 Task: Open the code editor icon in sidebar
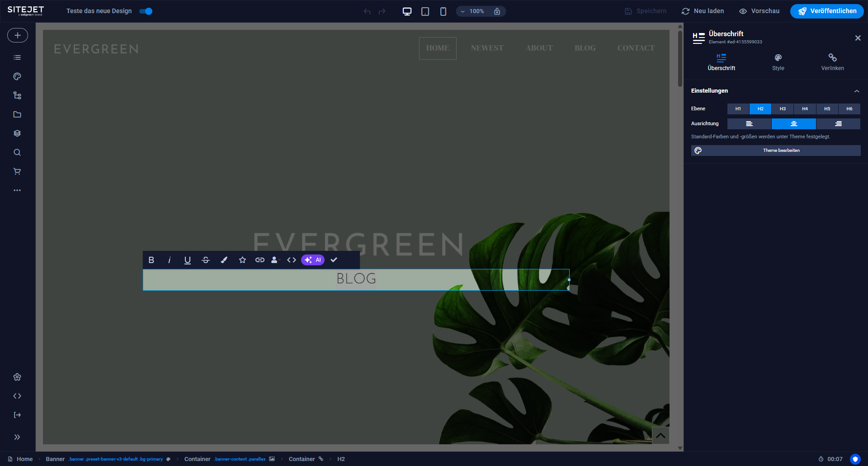17,396
